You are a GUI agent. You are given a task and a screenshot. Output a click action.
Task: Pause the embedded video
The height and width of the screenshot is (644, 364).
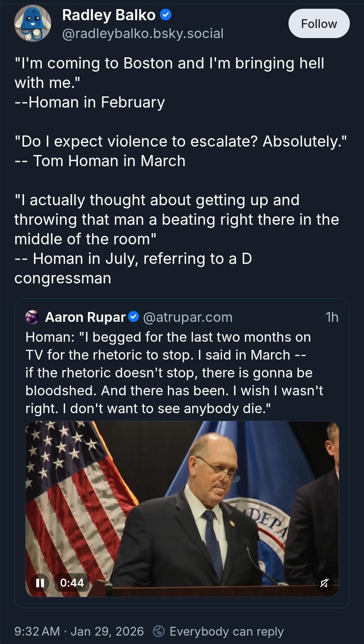pyautogui.click(x=40, y=583)
